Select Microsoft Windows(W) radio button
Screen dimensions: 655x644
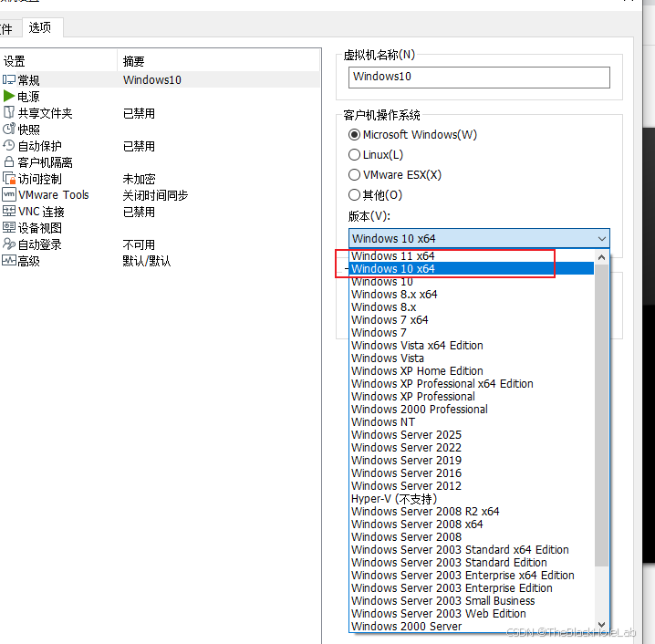click(354, 134)
